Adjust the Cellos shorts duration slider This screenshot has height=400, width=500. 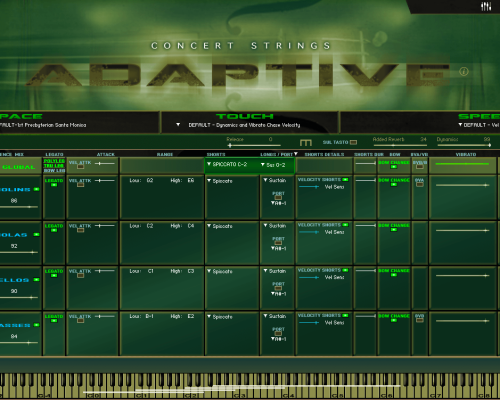tap(366, 271)
